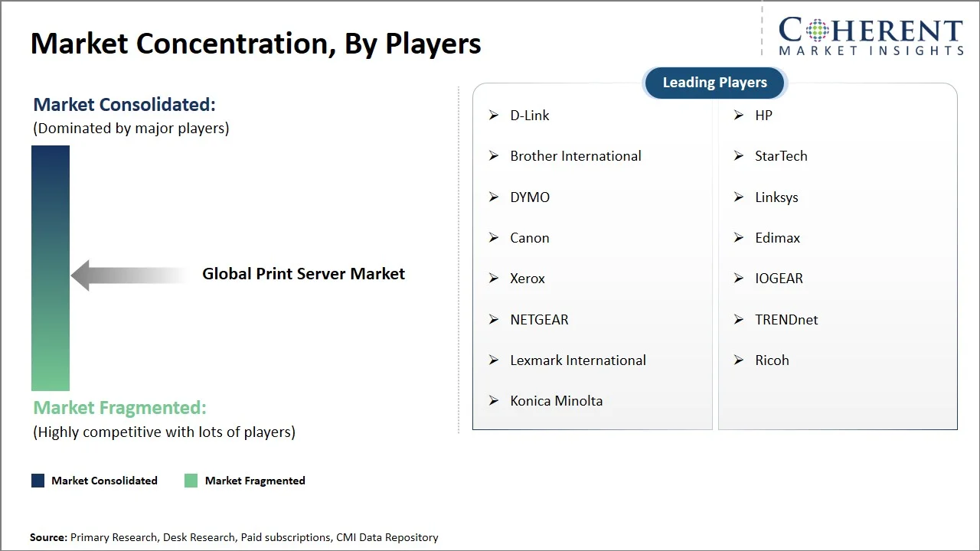The image size is (980, 551).
Task: Select the Xerox entry
Action: coord(528,279)
